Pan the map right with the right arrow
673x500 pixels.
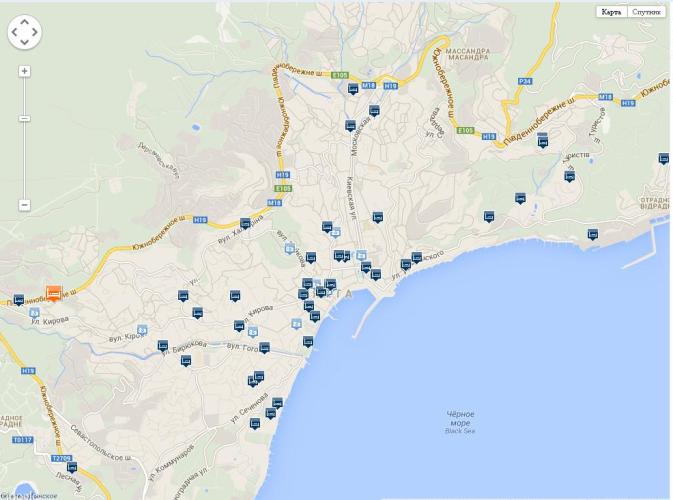tap(36, 31)
